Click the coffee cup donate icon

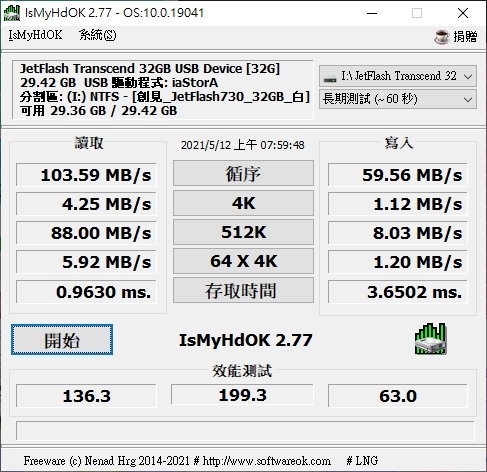442,36
